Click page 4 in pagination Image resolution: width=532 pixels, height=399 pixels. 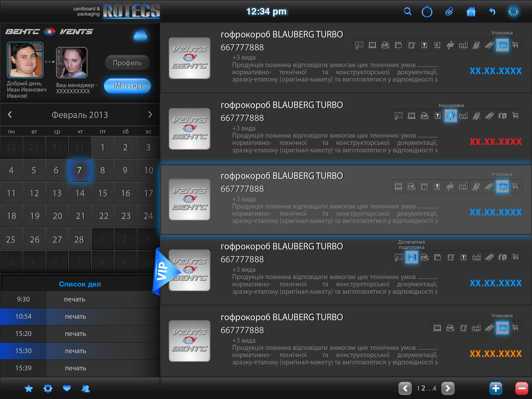click(x=434, y=389)
